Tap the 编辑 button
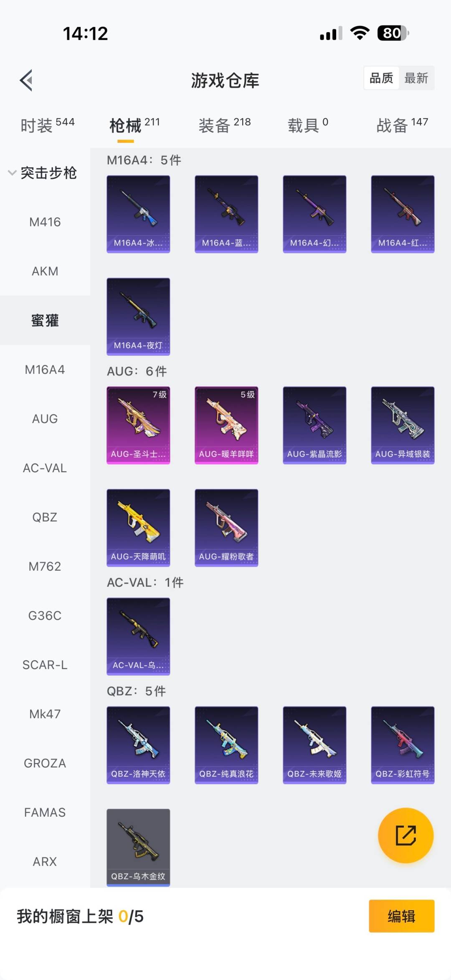This screenshot has width=451, height=980. click(401, 916)
